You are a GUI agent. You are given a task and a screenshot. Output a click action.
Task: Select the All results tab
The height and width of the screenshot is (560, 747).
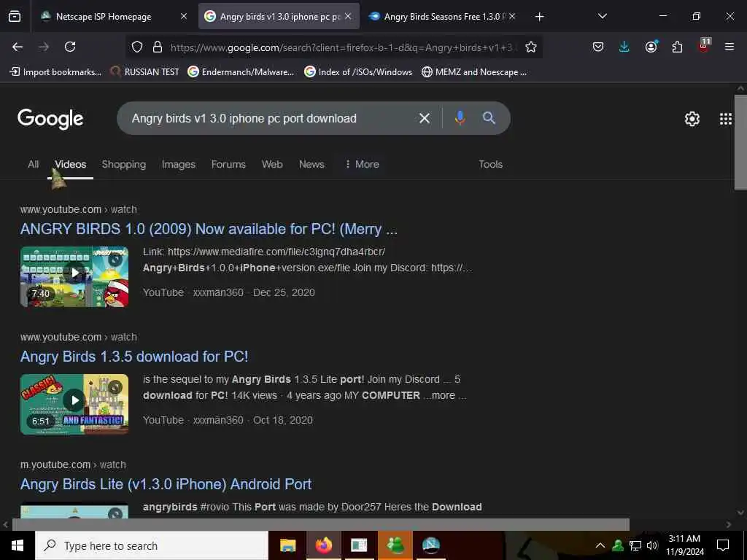pos(33,164)
